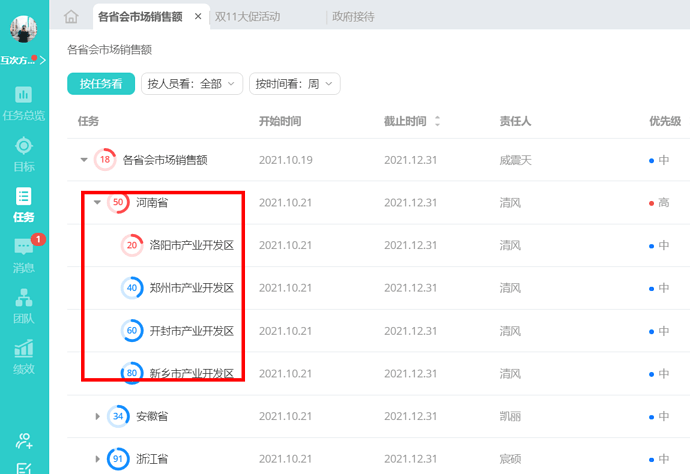The width and height of the screenshot is (690, 474).
Task: Click the user avatar photo
Action: coord(23,29)
